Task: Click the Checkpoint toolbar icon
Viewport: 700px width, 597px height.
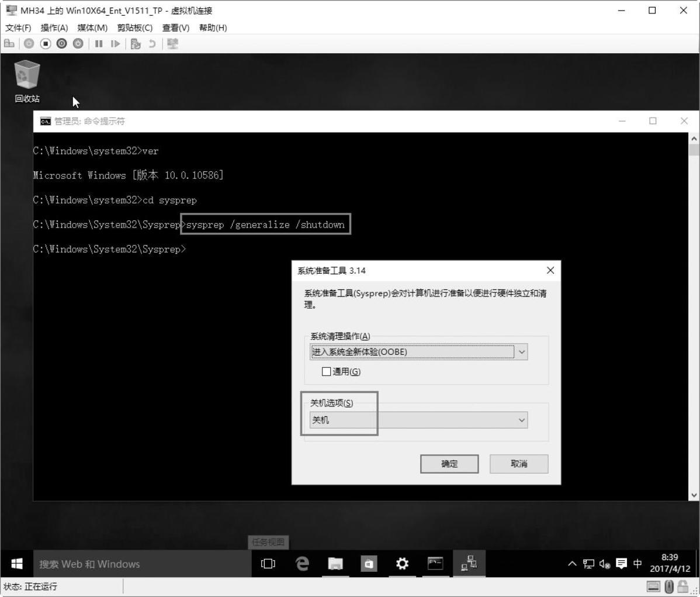Action: [136, 44]
